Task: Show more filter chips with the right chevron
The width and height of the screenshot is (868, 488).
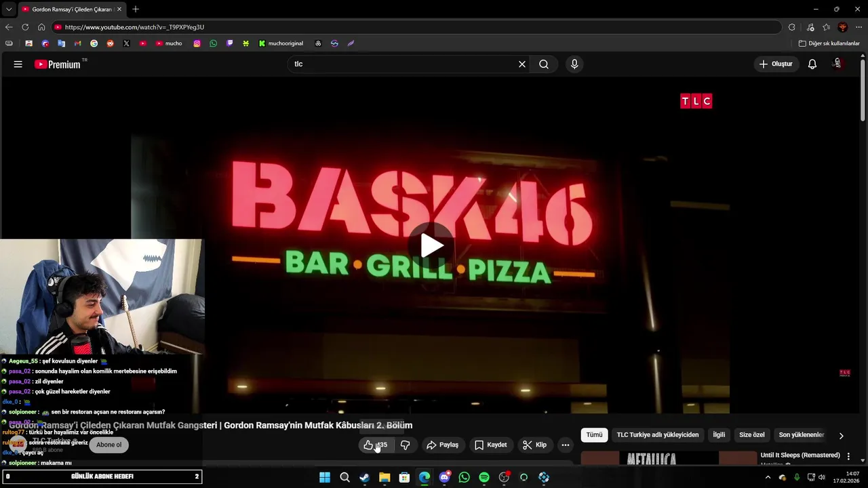Action: 841,435
